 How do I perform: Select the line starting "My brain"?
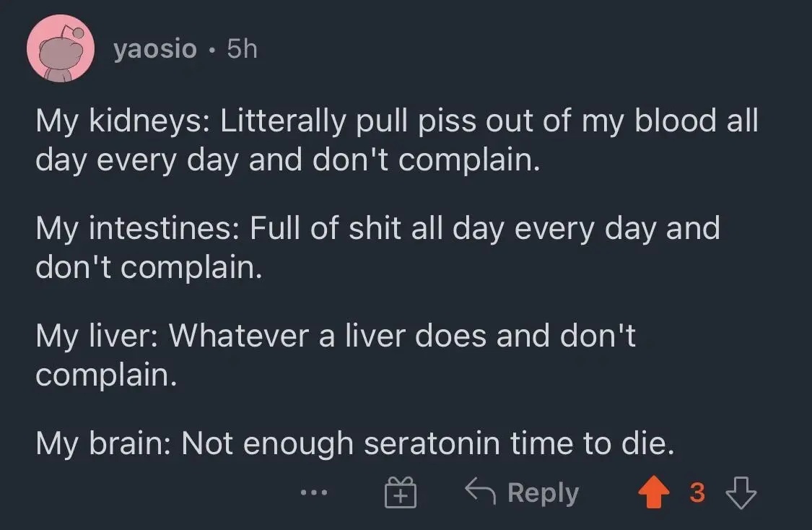355,443
